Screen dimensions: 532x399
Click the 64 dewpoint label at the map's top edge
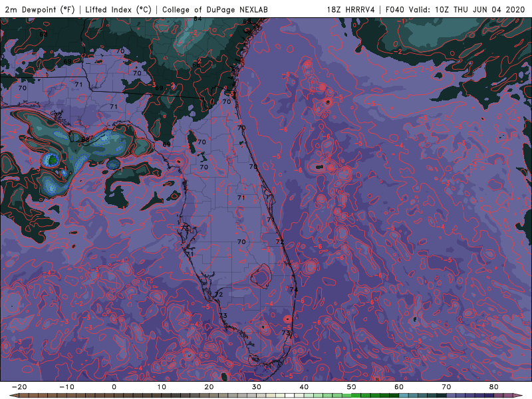198,19
